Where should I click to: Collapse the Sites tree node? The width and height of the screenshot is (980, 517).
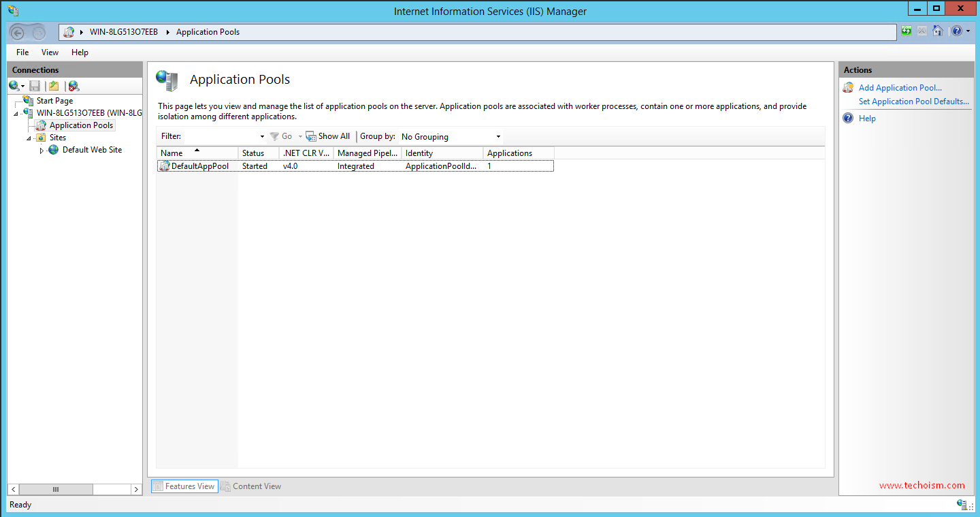pos(29,138)
